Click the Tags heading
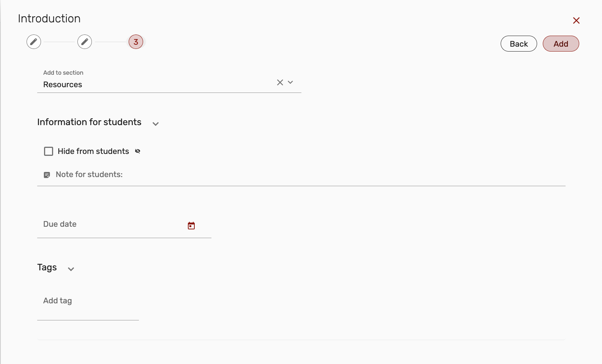Viewport: 602px width, 364px height. [47, 267]
